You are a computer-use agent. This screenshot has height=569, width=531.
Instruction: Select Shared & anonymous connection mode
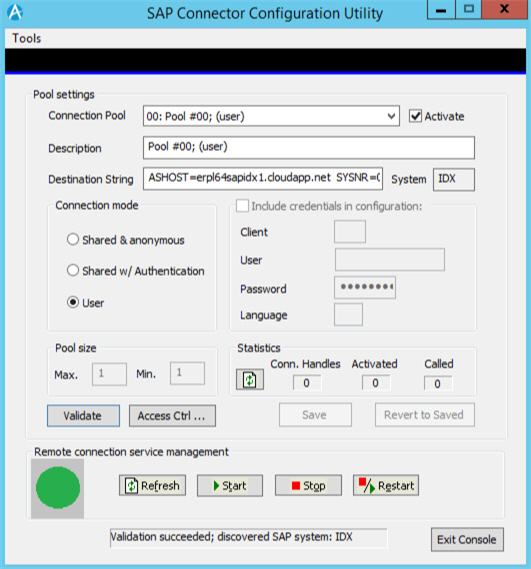pyautogui.click(x=73, y=240)
